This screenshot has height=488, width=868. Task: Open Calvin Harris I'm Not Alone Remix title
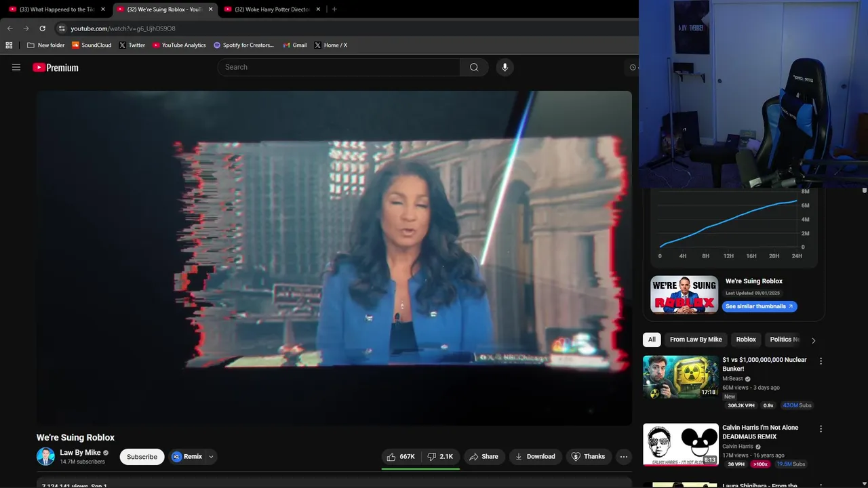(760, 432)
